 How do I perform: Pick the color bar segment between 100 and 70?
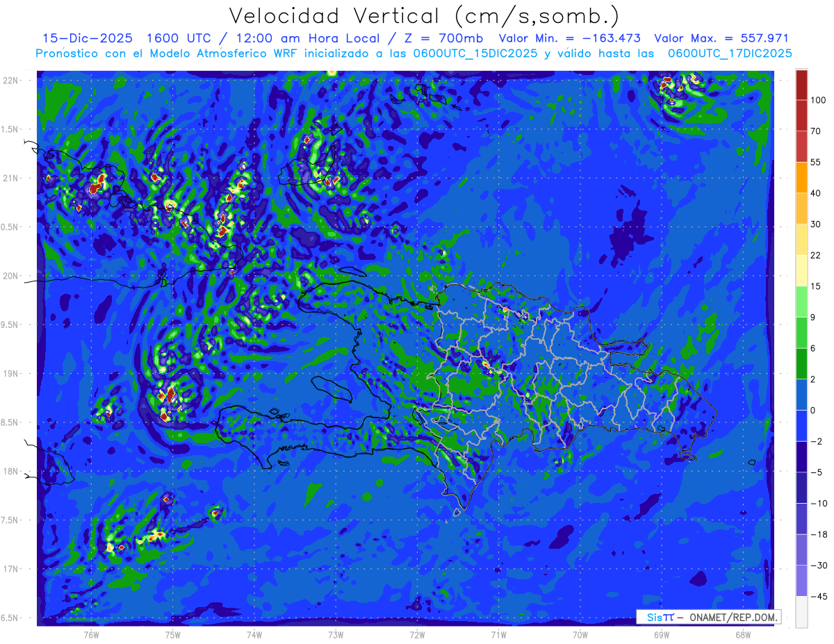tap(801, 115)
